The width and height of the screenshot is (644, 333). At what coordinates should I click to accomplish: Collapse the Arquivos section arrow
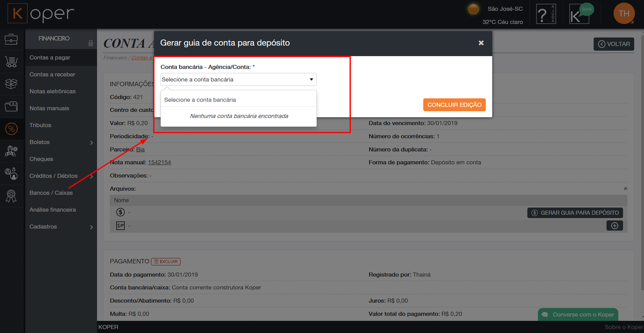[x=625, y=189]
